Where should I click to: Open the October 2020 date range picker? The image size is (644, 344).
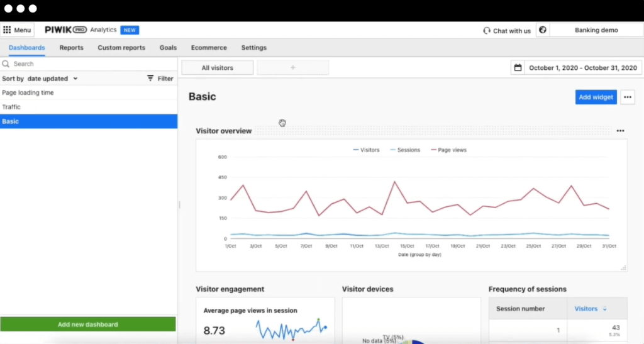[577, 68]
